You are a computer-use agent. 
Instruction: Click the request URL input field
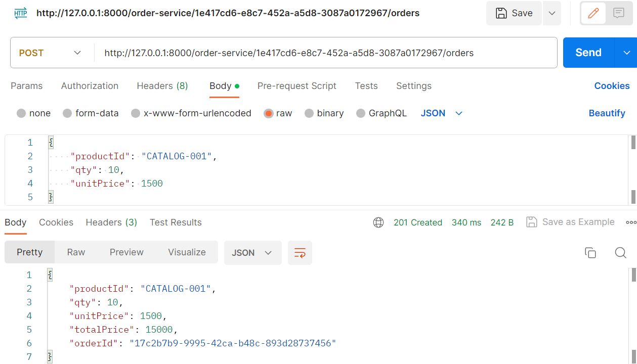pyautogui.click(x=325, y=53)
